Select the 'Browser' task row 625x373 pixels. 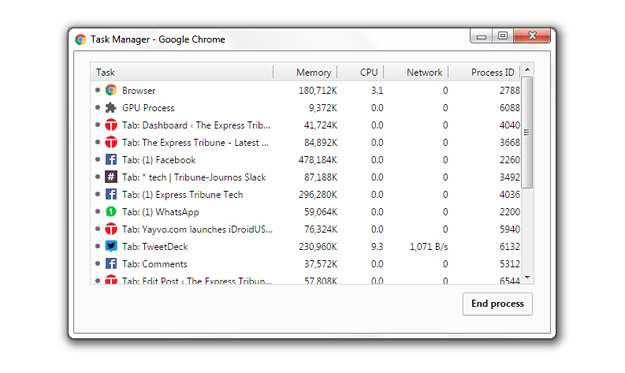click(306, 90)
